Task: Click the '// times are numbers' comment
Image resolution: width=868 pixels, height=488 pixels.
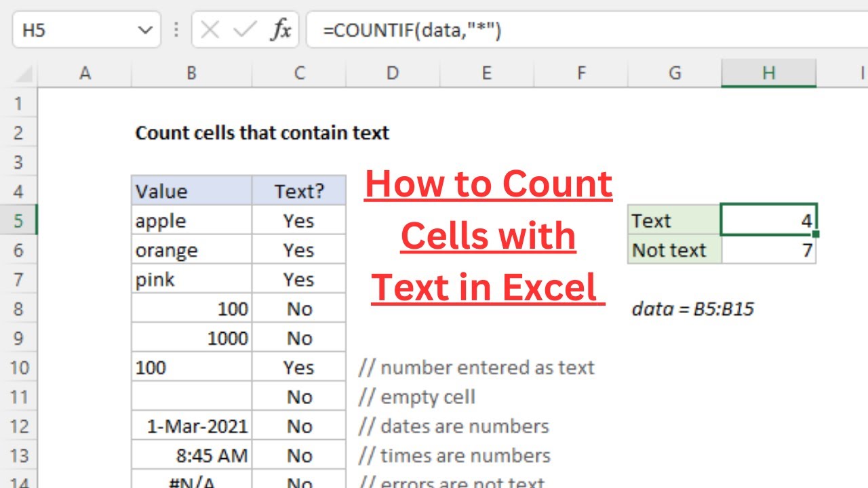Action: (454, 455)
